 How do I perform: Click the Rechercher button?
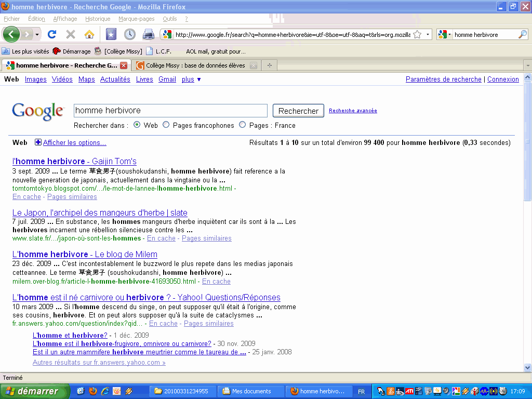pos(298,111)
